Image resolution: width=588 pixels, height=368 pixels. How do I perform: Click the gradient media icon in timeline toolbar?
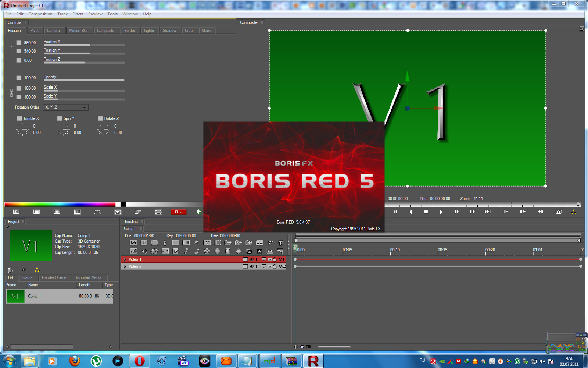point(186,243)
